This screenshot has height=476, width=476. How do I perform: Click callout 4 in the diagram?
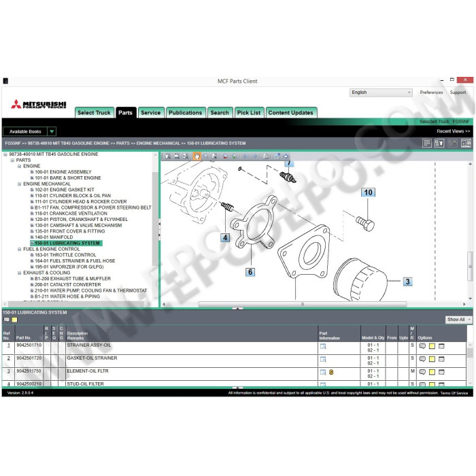pos(225,238)
